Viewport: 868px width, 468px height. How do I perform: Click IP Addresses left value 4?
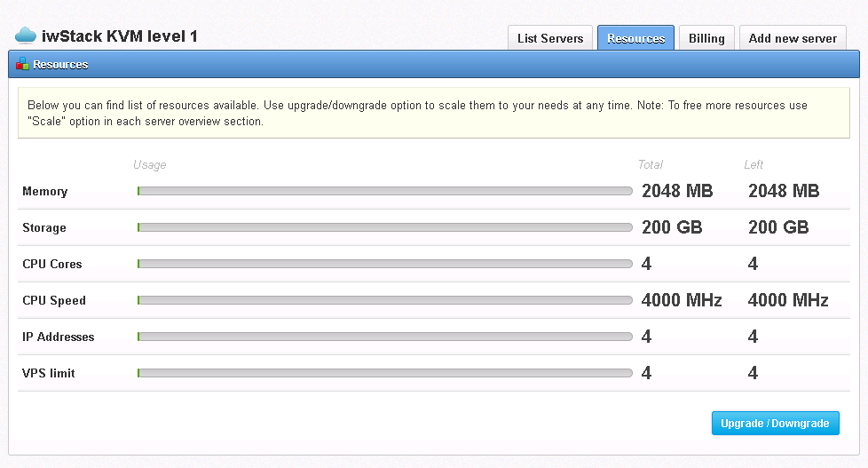tap(753, 337)
